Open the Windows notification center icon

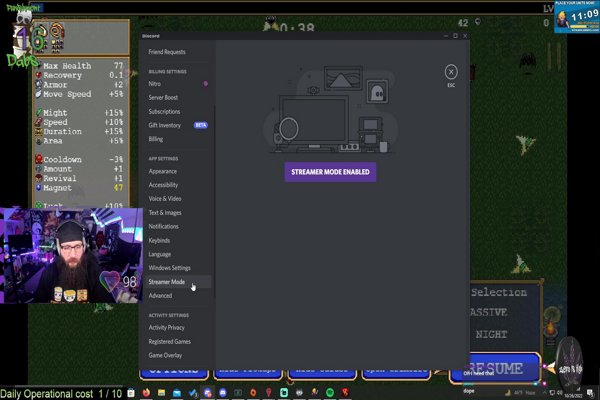590,393
